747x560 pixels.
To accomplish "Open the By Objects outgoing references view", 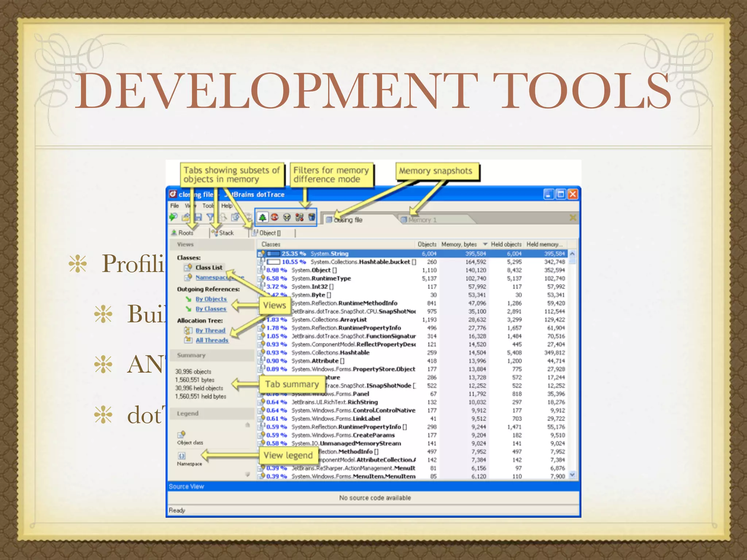I will click(x=211, y=299).
